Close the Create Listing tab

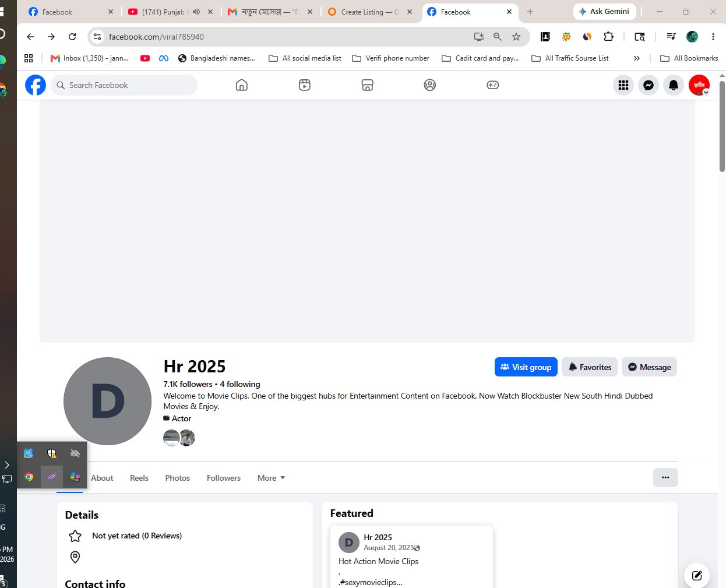tap(410, 12)
